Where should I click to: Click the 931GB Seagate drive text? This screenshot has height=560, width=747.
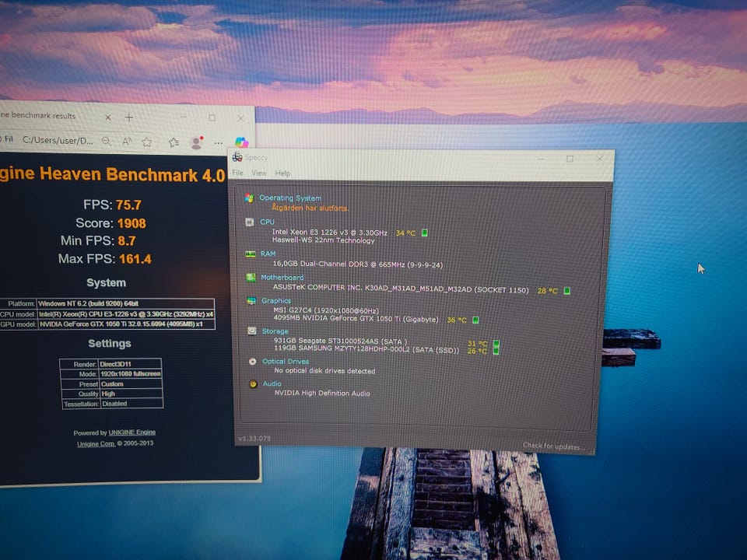point(340,341)
